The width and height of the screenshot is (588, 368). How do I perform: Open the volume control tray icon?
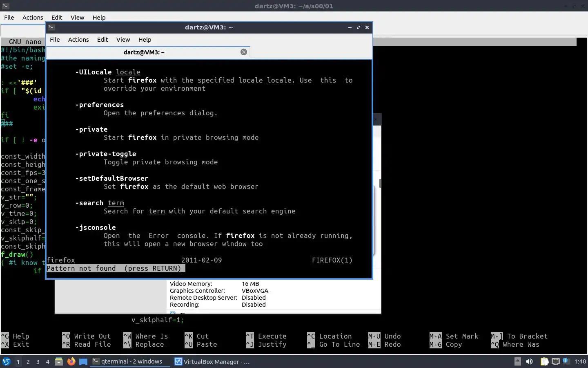529,361
